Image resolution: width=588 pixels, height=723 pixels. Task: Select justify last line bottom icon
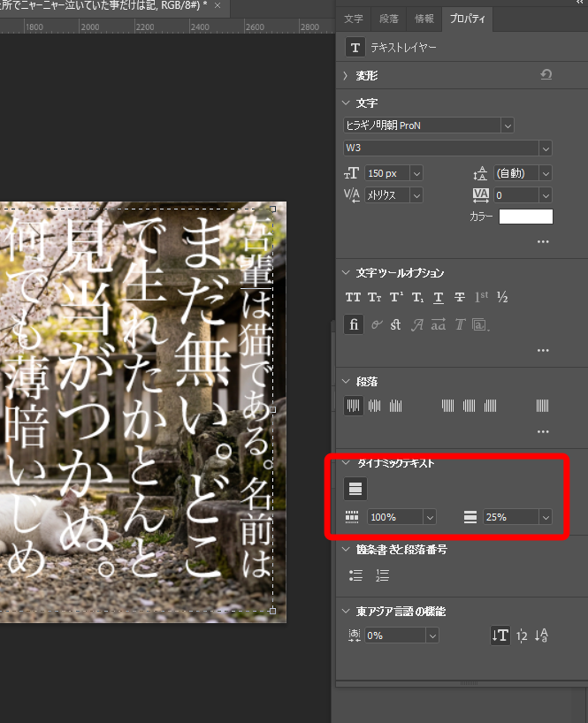(490, 406)
